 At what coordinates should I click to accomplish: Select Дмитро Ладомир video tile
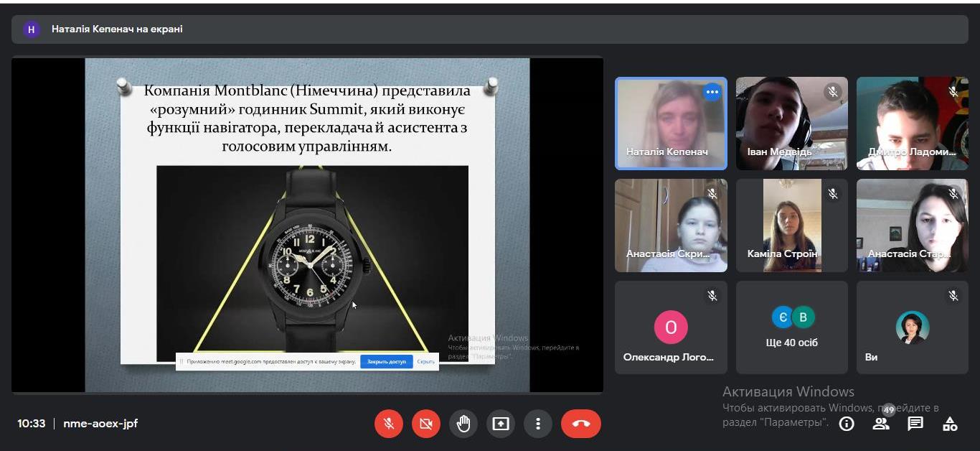[913, 124]
